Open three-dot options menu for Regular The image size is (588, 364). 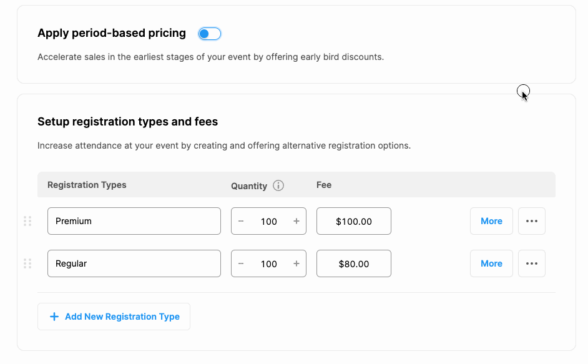tap(532, 263)
